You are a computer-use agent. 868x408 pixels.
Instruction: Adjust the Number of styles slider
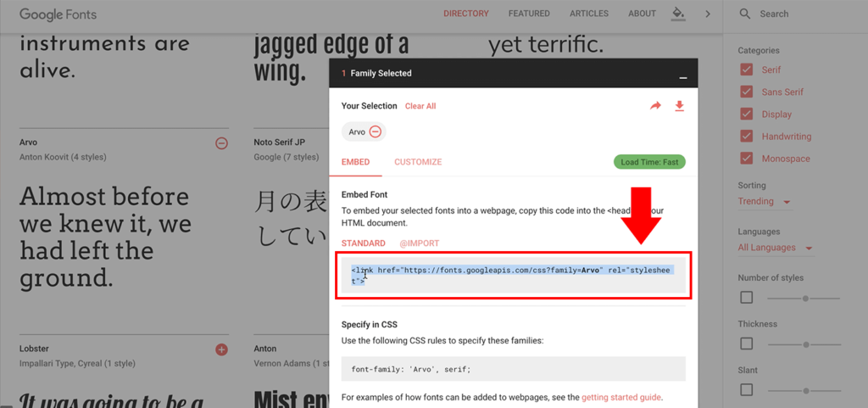tap(804, 299)
